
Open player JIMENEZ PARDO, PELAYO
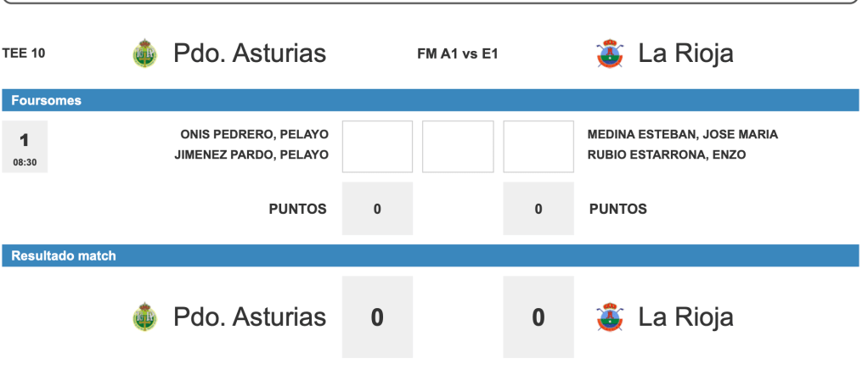(x=251, y=154)
